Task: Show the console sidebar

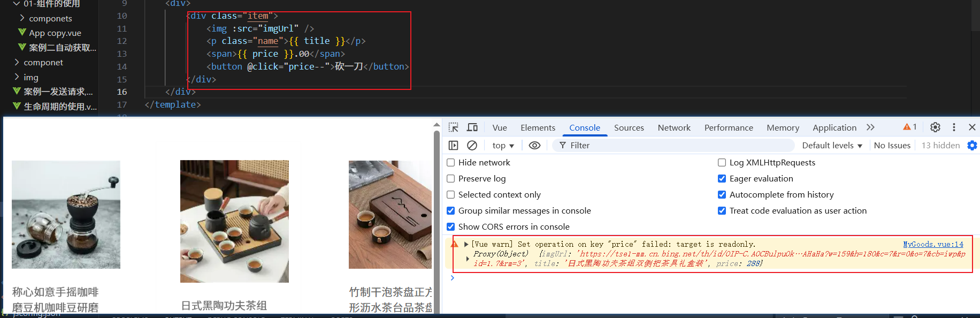Action: (453, 145)
